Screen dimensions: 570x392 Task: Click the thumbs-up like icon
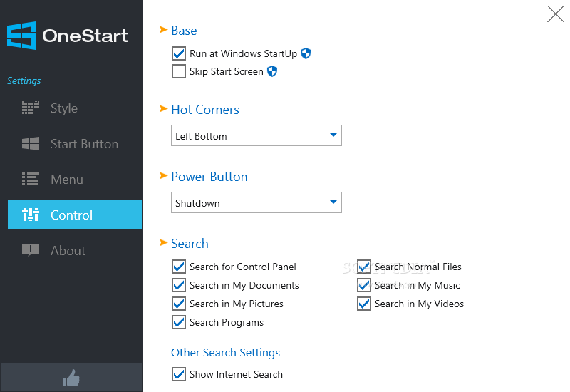(71, 378)
